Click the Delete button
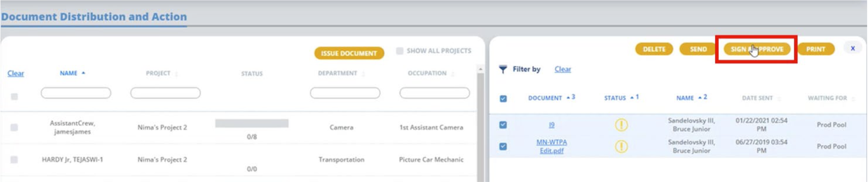868x182 pixels. [x=654, y=49]
